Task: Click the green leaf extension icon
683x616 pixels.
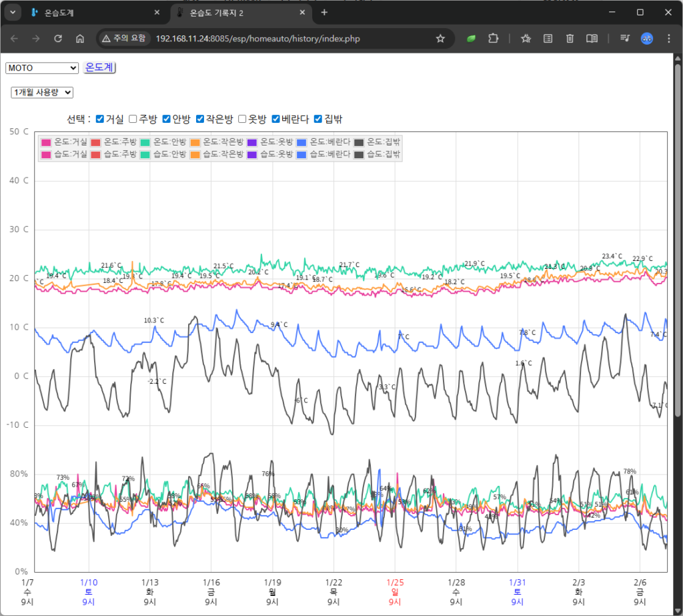Action: pos(471,39)
